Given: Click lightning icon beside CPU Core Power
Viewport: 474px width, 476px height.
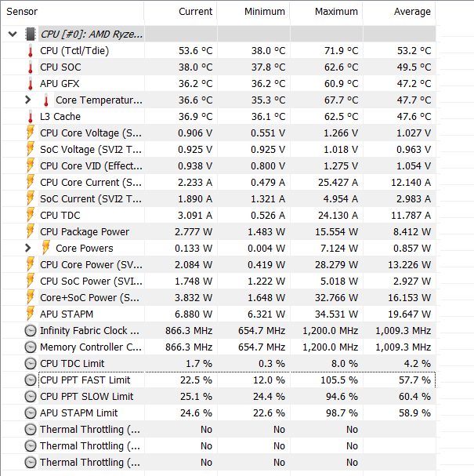Looking at the screenshot, I should [x=31, y=263].
